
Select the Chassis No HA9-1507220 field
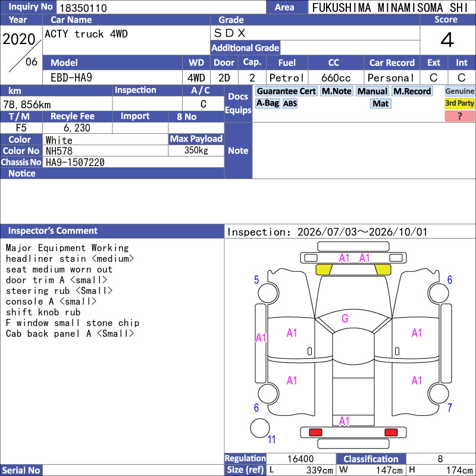133,162
